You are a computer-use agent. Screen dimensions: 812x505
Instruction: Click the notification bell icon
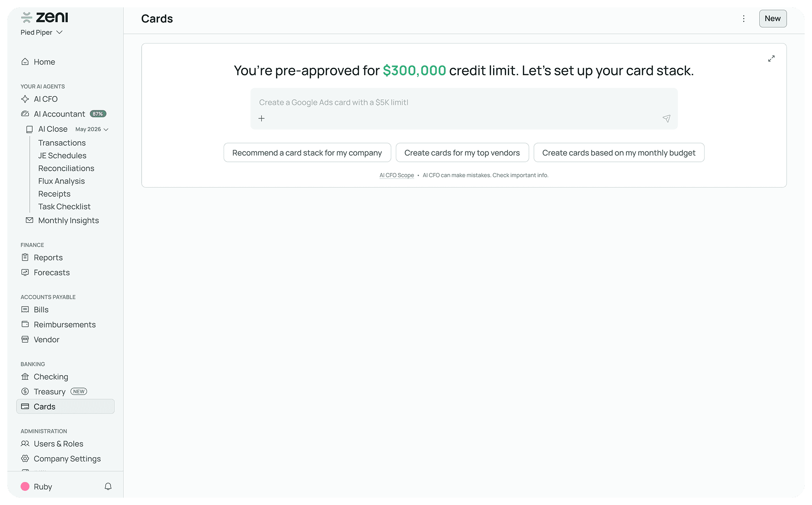pyautogui.click(x=108, y=486)
